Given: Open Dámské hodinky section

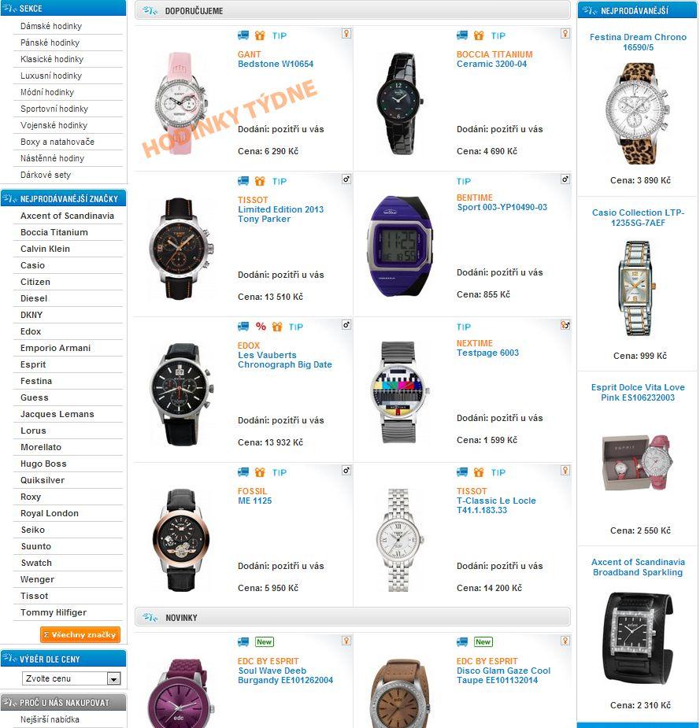Looking at the screenshot, I should [51, 26].
